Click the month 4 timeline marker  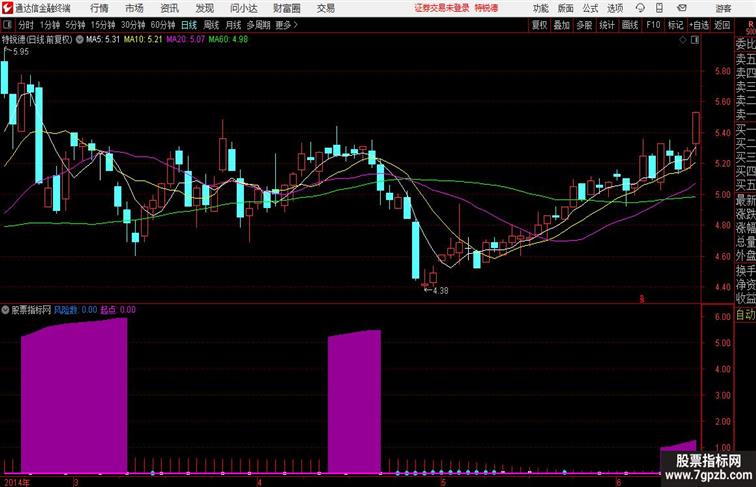pyautogui.click(x=259, y=482)
